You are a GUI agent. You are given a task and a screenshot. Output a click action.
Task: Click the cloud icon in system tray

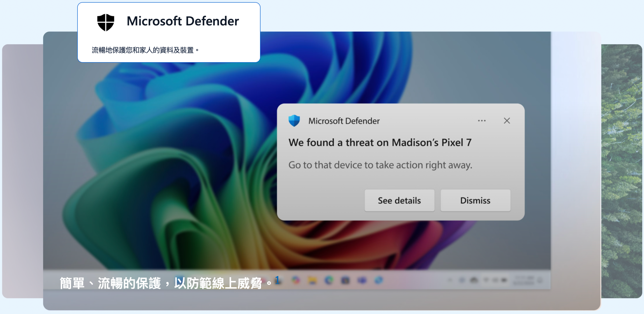[474, 280]
